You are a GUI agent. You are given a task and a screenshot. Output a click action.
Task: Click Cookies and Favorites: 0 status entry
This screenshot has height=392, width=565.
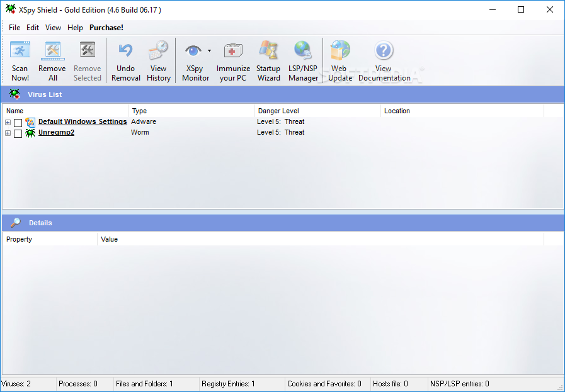tap(324, 384)
